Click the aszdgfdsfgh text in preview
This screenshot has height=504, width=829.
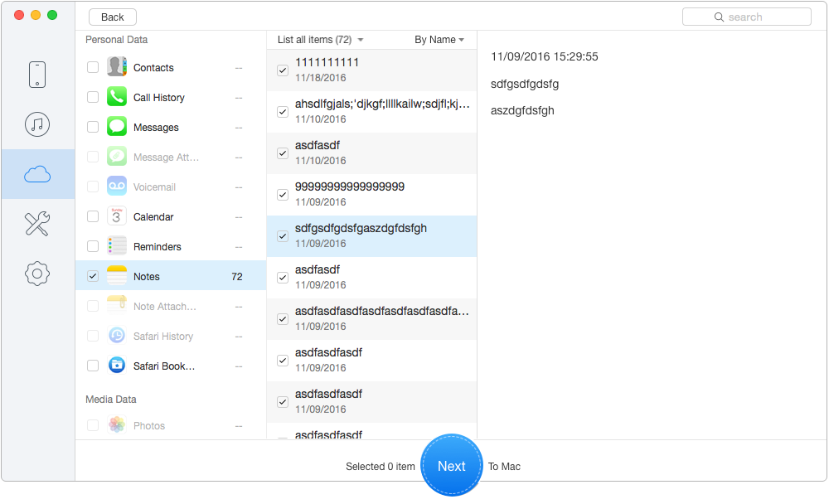522,110
